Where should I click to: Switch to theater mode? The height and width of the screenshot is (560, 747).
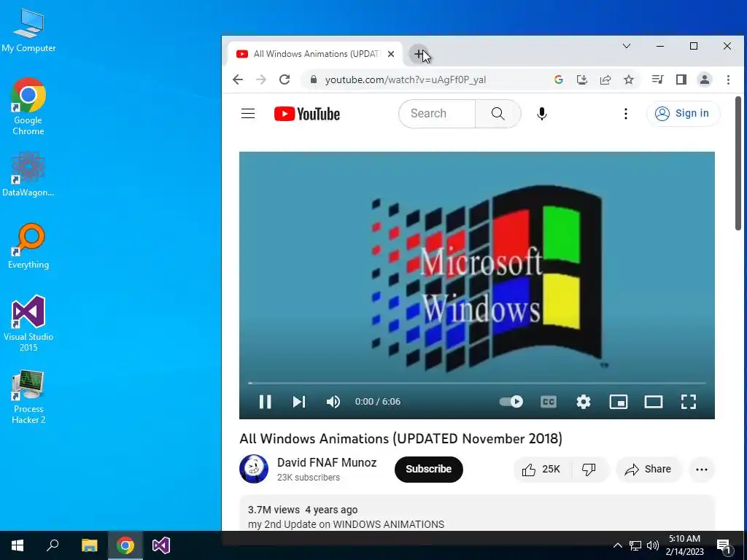[x=653, y=402]
